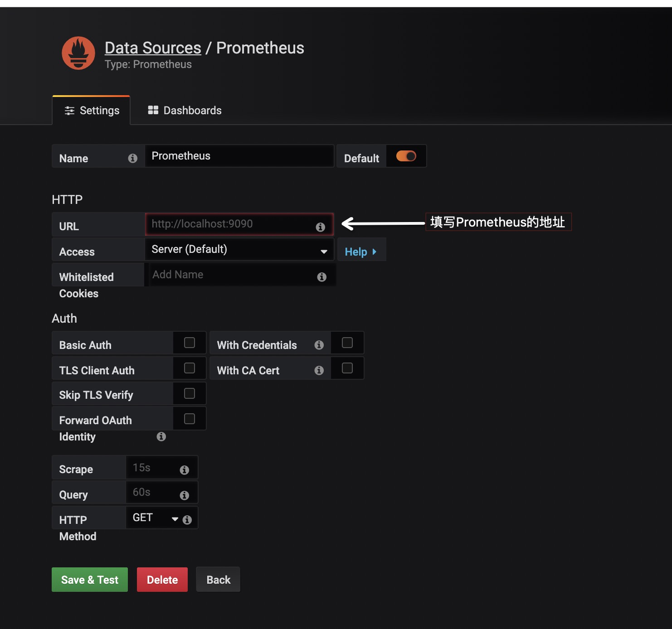This screenshot has height=629, width=672.
Task: Enable Basic Auth
Action: [x=189, y=343]
